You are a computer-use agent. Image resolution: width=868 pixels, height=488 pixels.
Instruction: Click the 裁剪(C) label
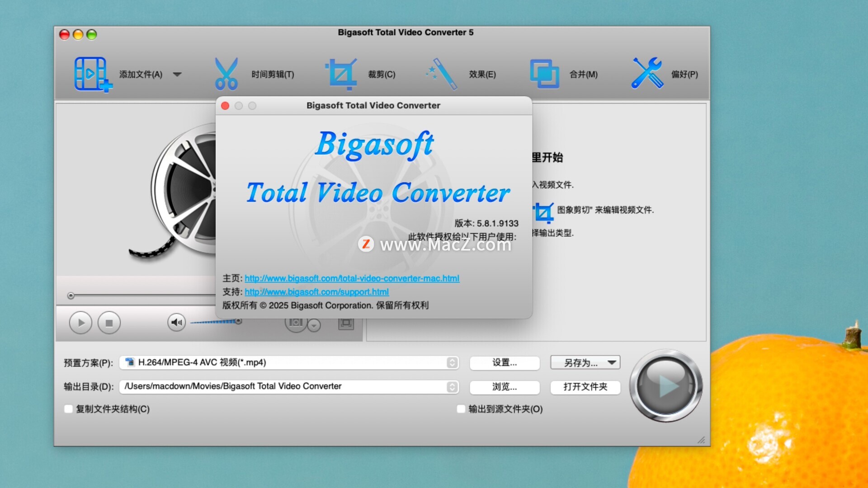point(382,75)
